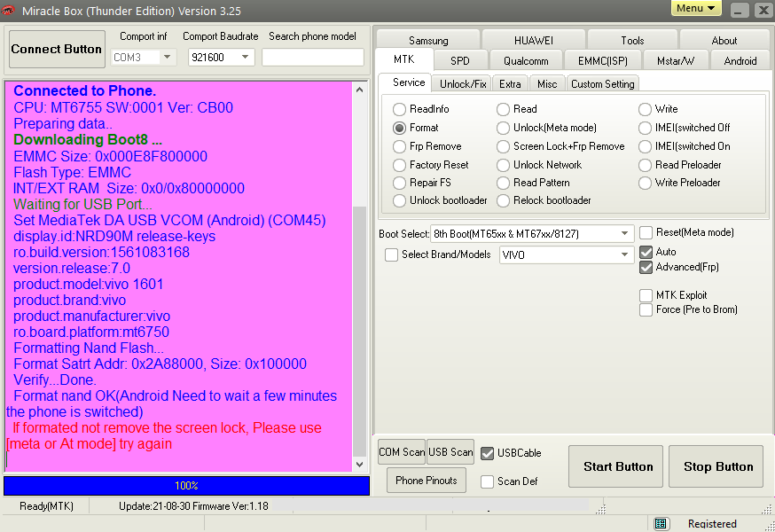Select the Repair FS option
This screenshot has height=532, width=775.
399,183
